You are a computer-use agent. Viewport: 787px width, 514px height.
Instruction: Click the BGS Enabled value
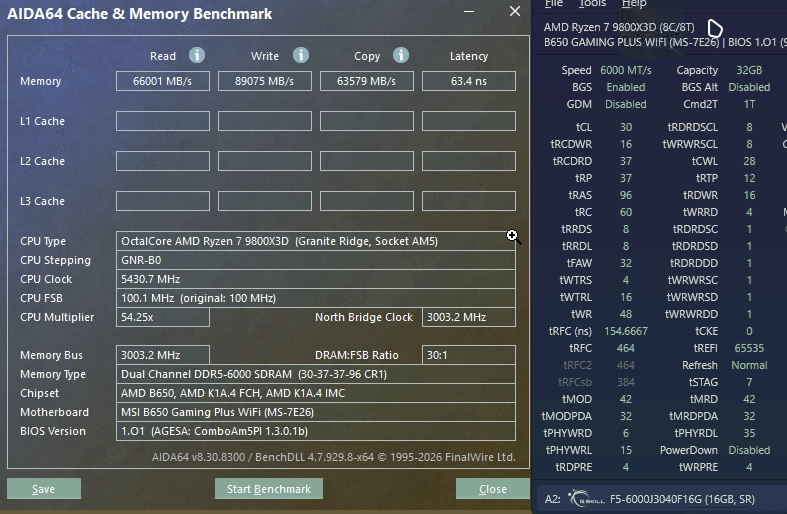(625, 87)
